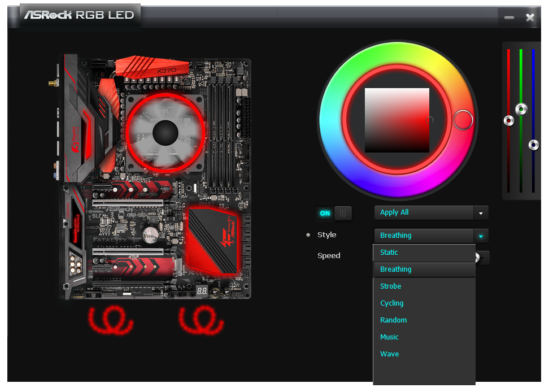The width and height of the screenshot is (549, 392).
Task: Choose Static from the style list
Action: [x=424, y=252]
